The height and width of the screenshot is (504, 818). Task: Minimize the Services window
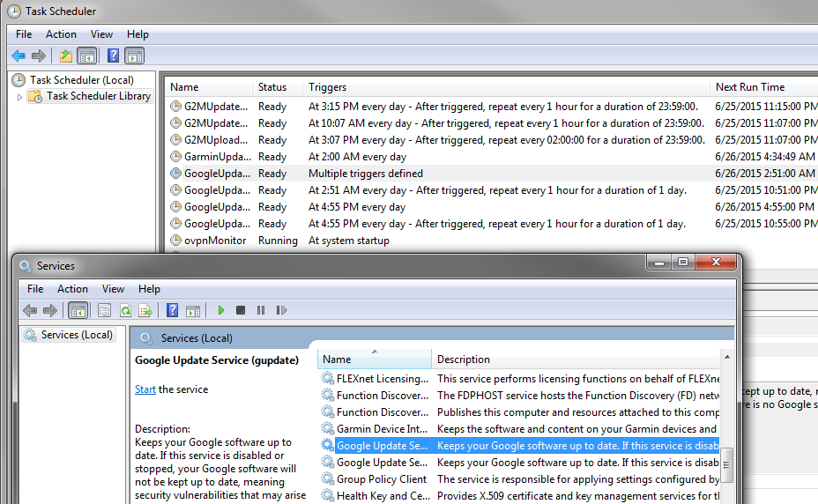pyautogui.click(x=659, y=262)
